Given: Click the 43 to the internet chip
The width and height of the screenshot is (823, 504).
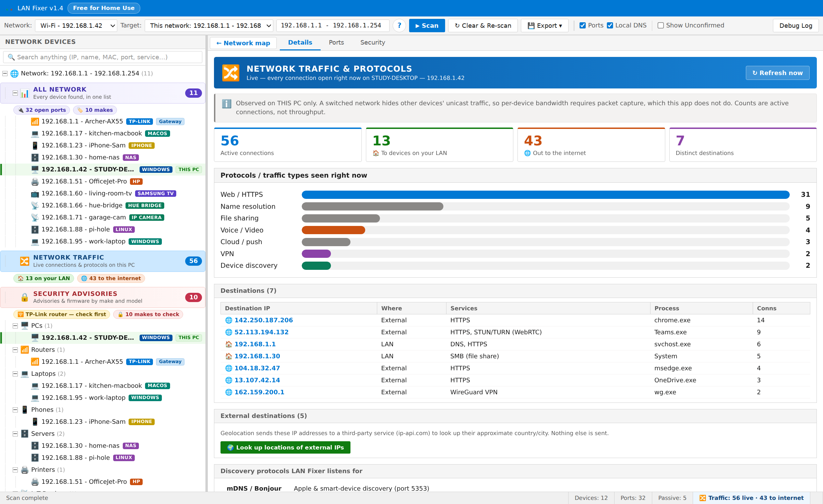Looking at the screenshot, I should 111,278.
